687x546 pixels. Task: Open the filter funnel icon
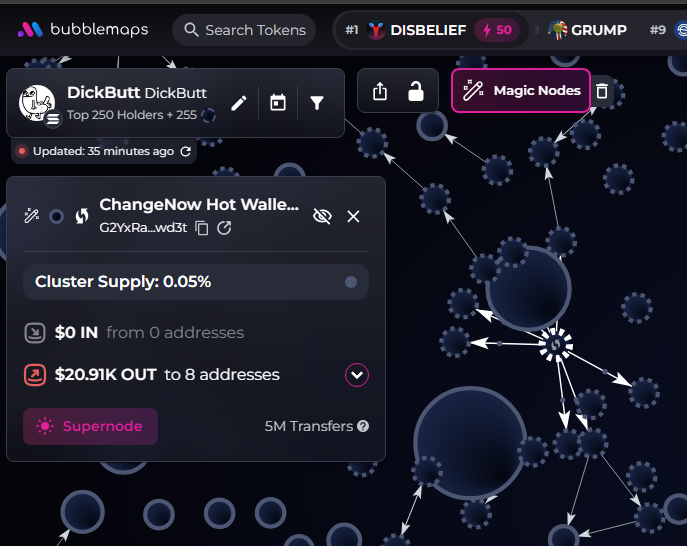pyautogui.click(x=317, y=103)
